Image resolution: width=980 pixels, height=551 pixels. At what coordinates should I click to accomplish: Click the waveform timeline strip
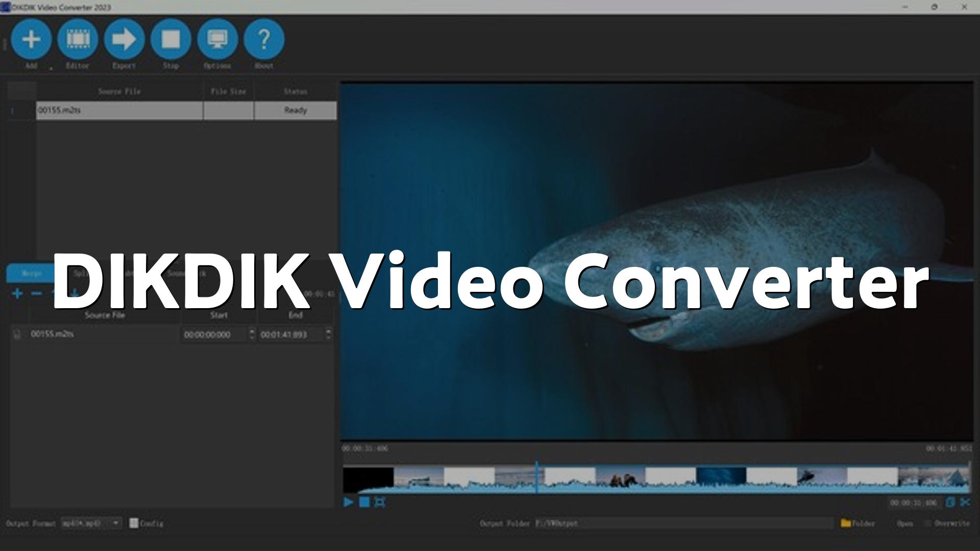click(x=656, y=480)
